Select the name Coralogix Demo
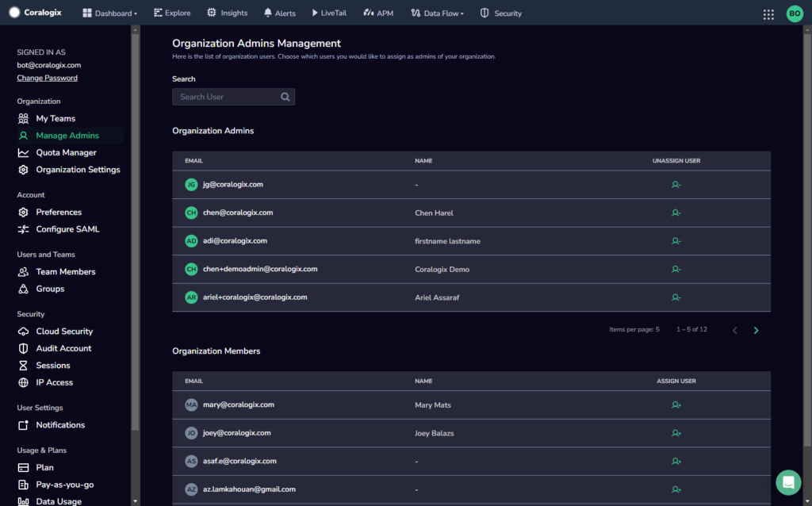 click(x=442, y=270)
